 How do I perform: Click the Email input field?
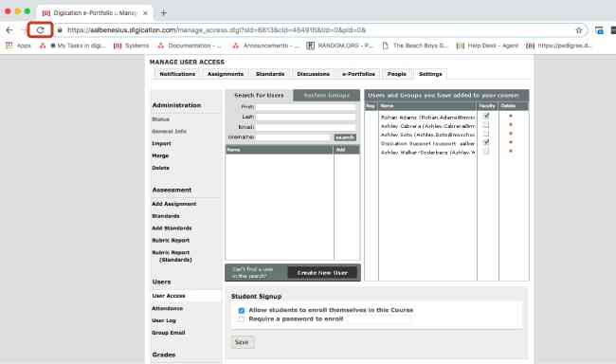[306, 127]
